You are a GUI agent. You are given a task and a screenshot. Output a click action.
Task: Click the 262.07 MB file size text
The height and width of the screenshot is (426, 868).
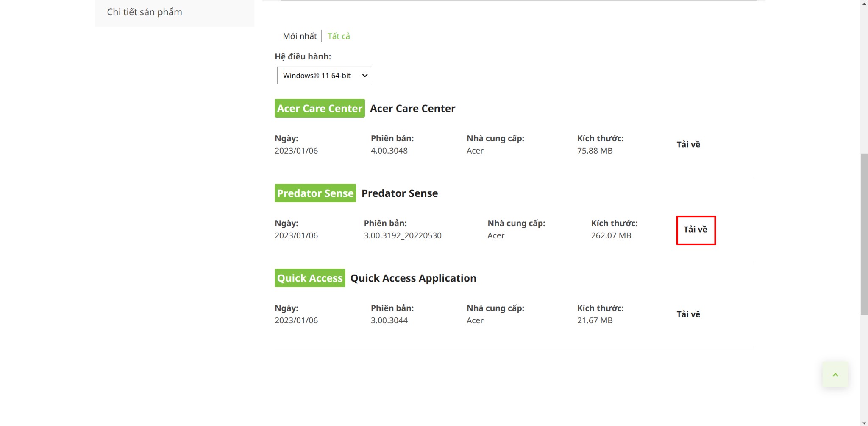[611, 236]
